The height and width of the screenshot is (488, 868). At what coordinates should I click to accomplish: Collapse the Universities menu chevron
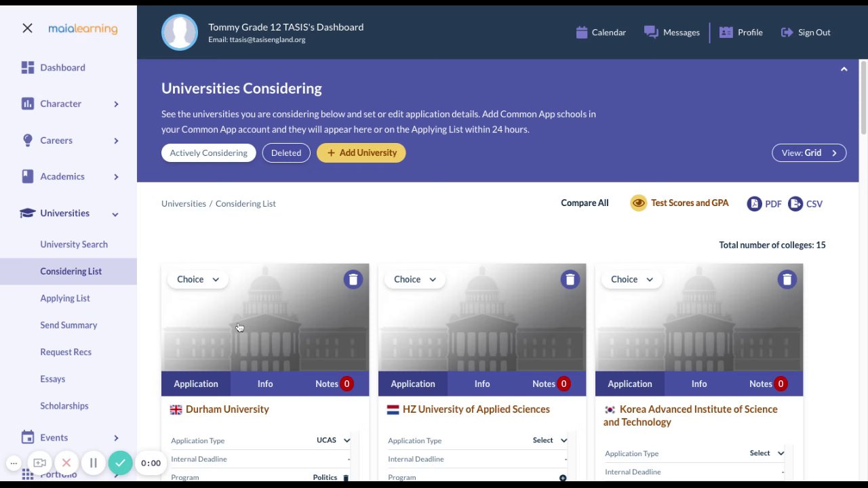click(115, 213)
